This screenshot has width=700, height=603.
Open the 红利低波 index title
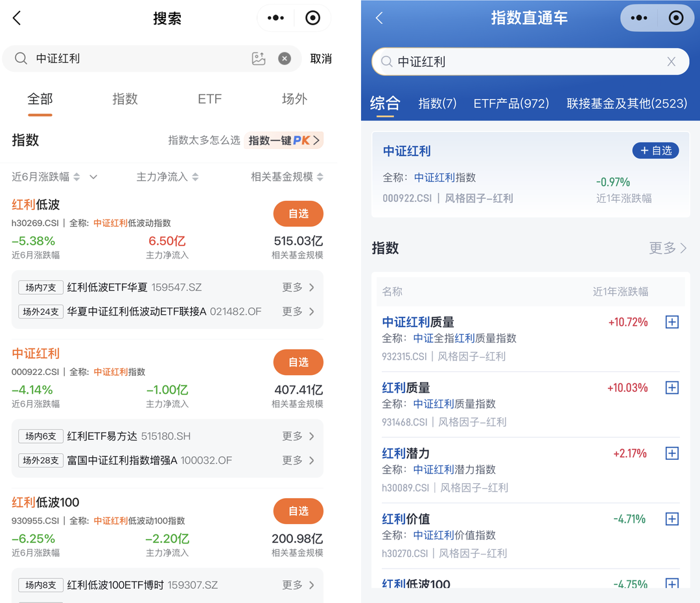coord(36,205)
